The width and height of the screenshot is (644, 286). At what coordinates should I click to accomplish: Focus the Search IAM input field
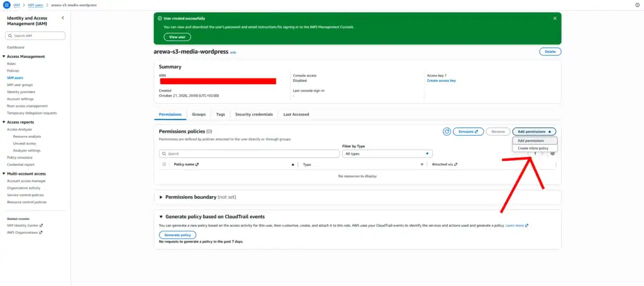[35, 36]
